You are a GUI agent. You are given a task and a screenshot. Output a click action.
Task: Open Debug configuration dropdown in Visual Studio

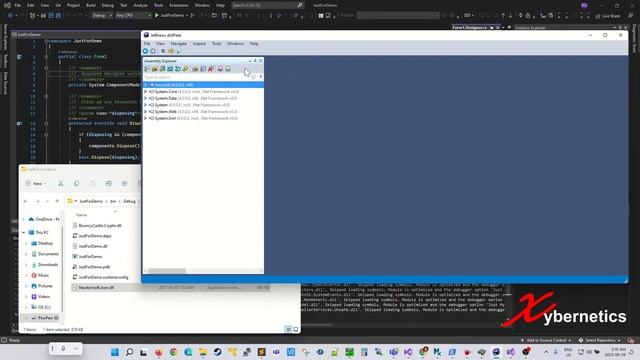102,16
